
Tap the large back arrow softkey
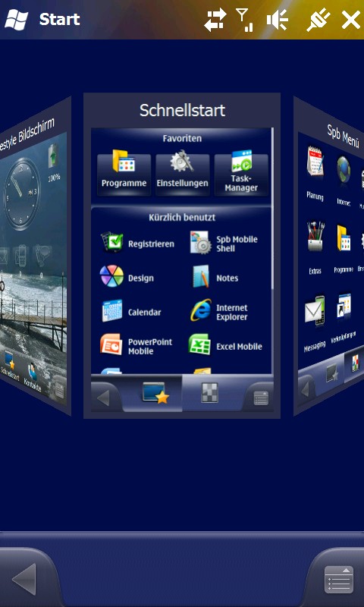point(25,579)
